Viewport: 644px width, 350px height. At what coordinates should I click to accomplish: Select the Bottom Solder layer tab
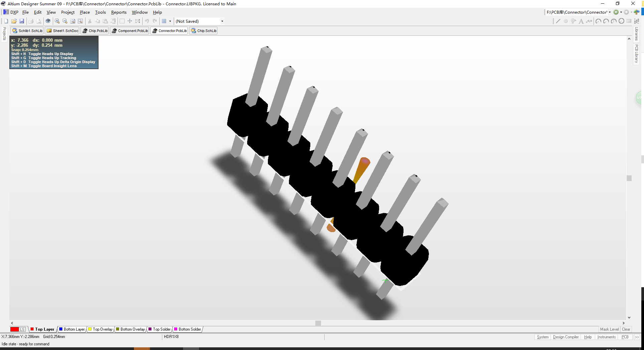(x=187, y=329)
